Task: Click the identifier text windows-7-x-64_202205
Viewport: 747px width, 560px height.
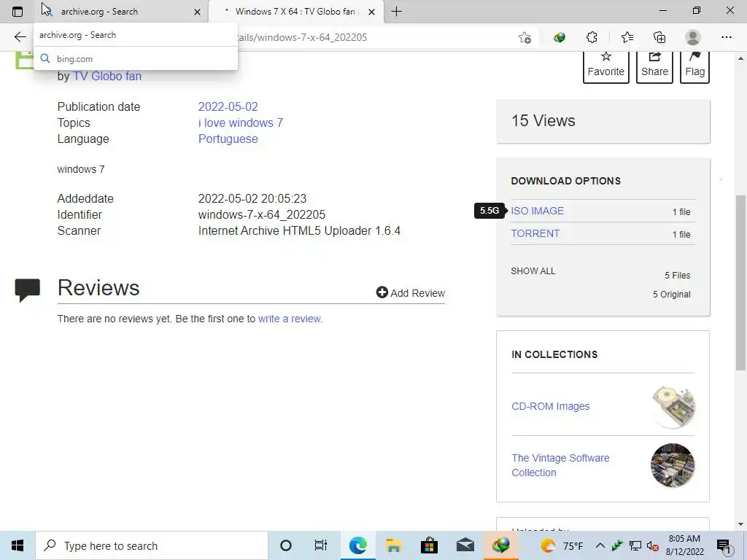Action: click(262, 215)
